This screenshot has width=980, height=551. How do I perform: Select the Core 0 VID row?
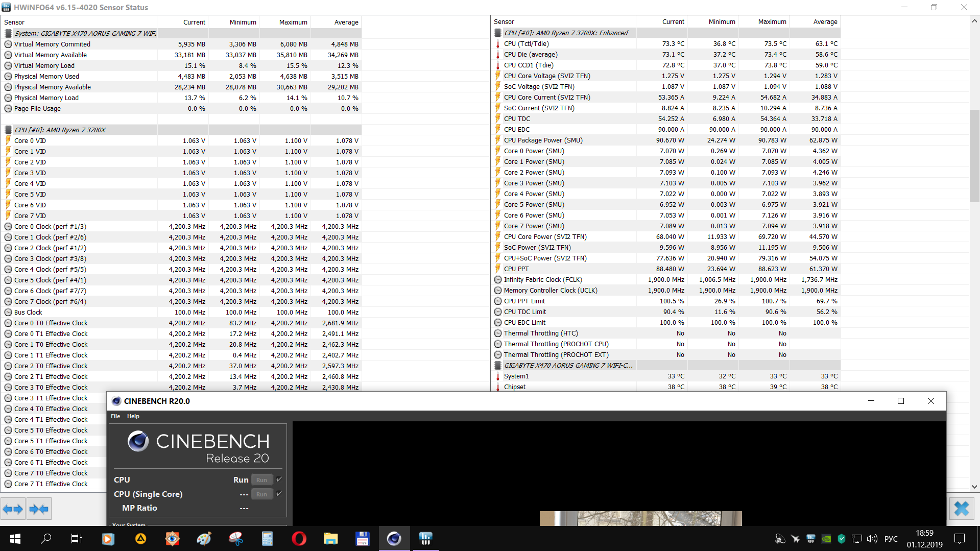182,140
